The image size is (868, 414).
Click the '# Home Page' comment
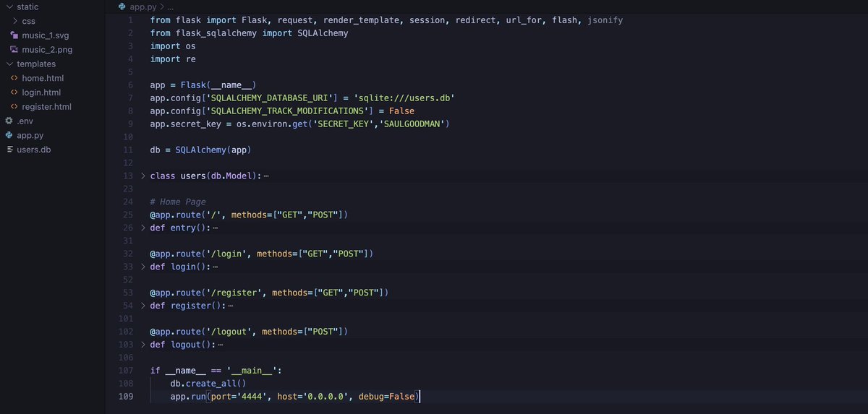178,202
